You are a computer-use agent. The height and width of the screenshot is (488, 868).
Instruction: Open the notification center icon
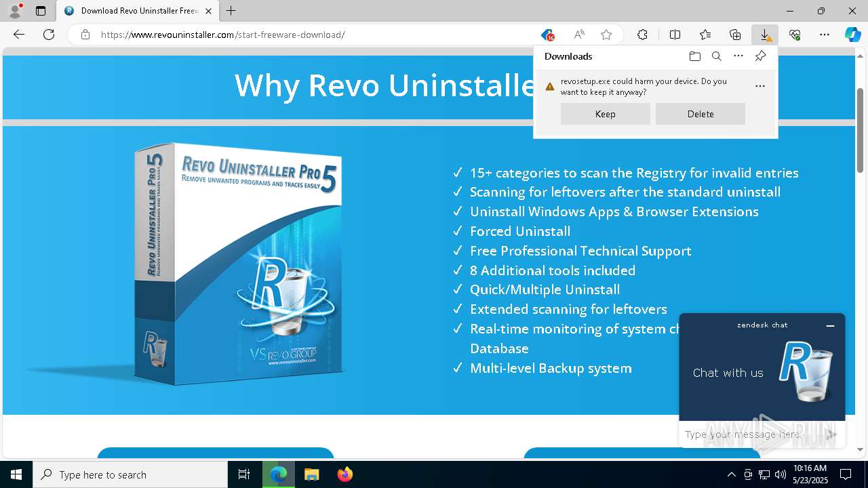click(x=846, y=474)
